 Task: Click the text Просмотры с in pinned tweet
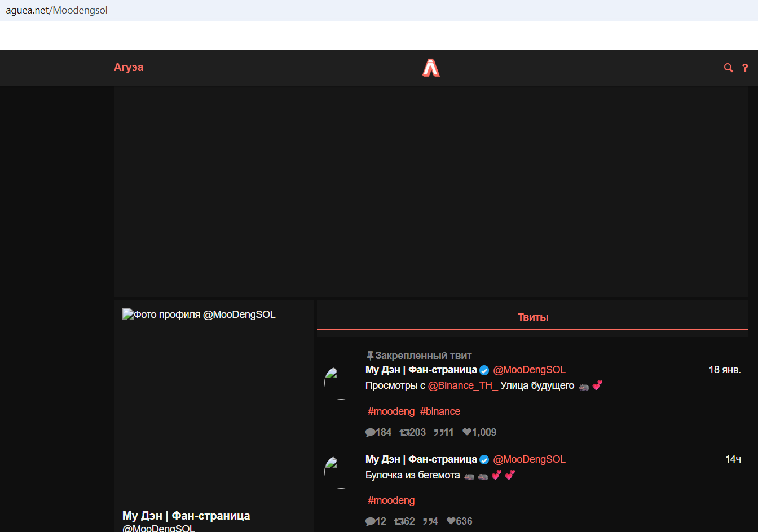pyautogui.click(x=395, y=385)
